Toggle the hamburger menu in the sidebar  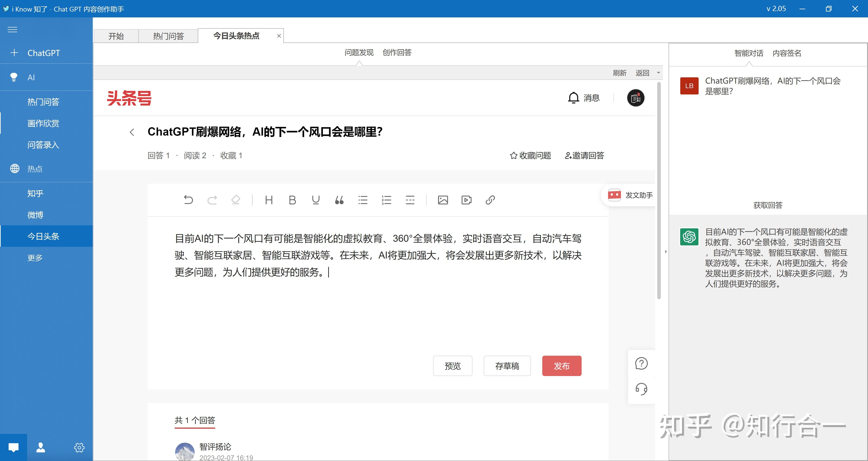click(12, 30)
